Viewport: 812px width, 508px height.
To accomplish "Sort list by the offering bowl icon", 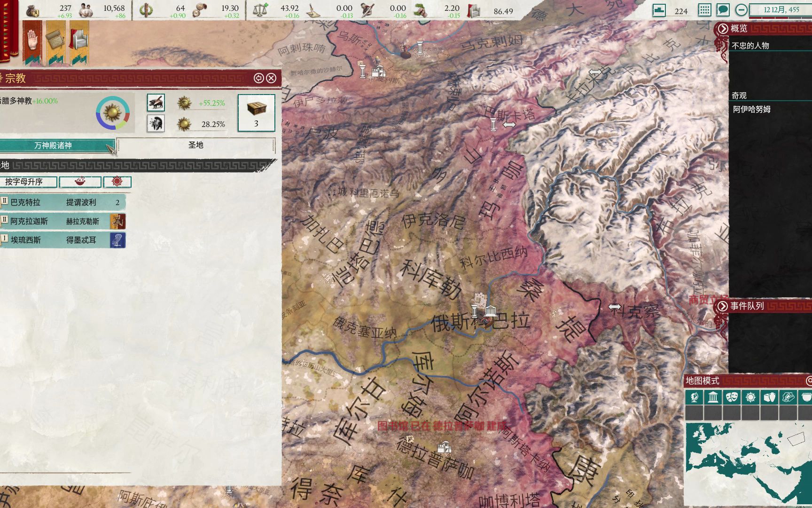I will 80,182.
